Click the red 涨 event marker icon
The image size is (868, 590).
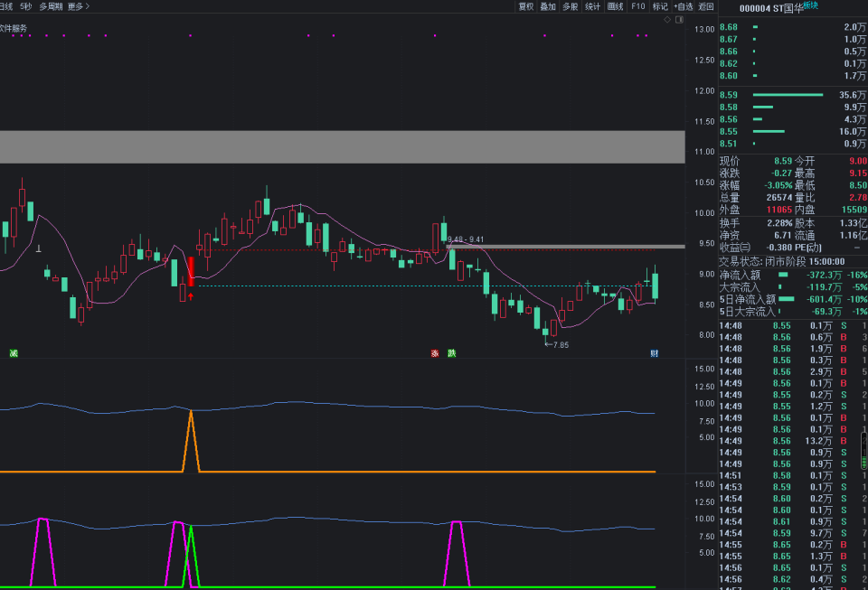coord(435,353)
